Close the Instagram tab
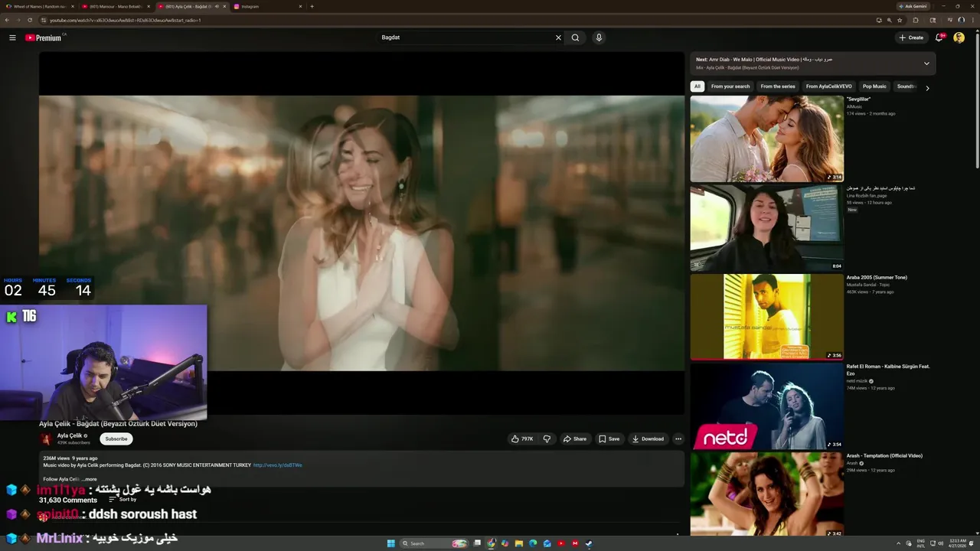 click(x=300, y=6)
